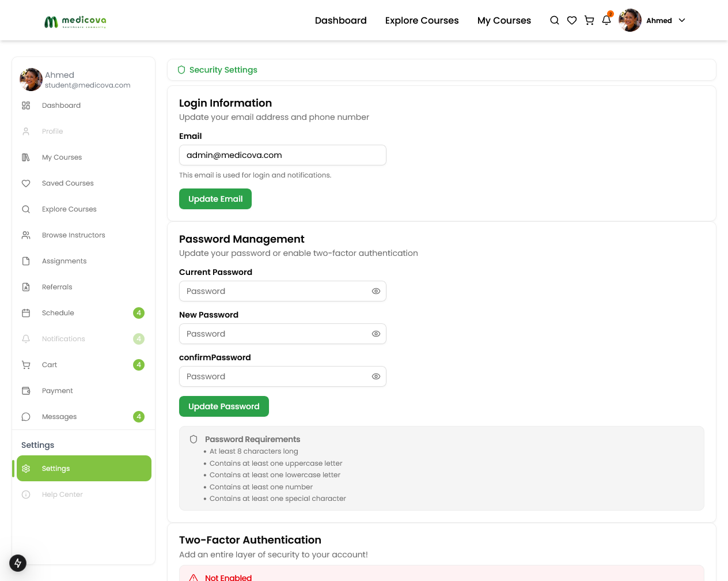
Task: Click the Saved Courses heart icon in the sidebar
Action: (26, 183)
